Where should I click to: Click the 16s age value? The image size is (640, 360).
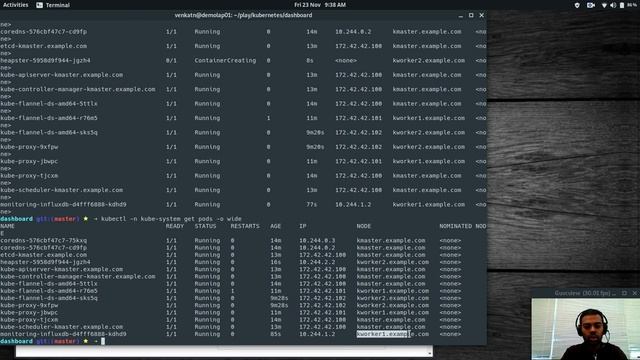(276, 262)
